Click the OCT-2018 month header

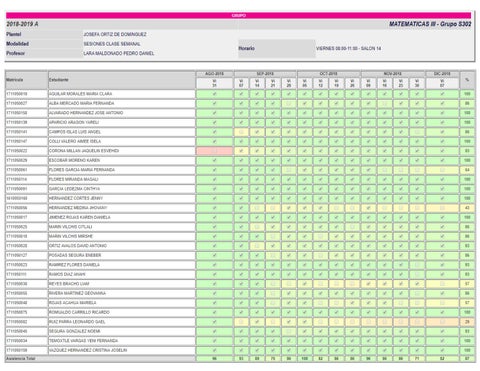[x=329, y=74]
